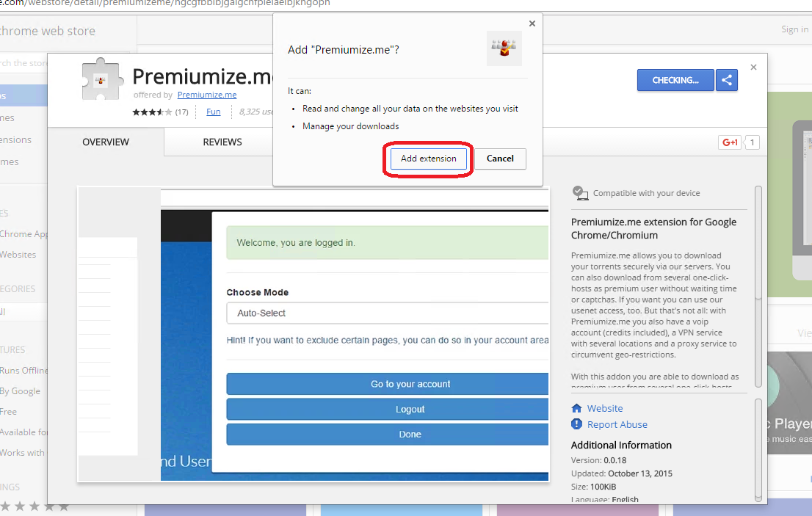Click Sign in on web store
Screen dimensions: 812x516
(x=794, y=29)
